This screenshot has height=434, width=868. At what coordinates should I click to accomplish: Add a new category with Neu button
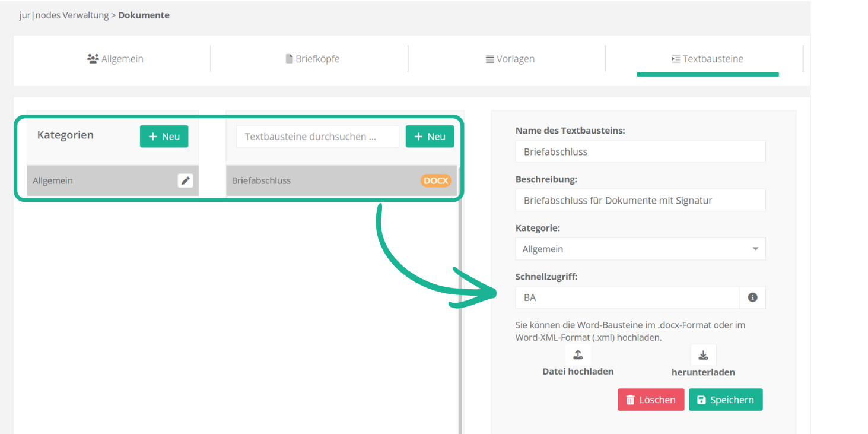click(164, 137)
